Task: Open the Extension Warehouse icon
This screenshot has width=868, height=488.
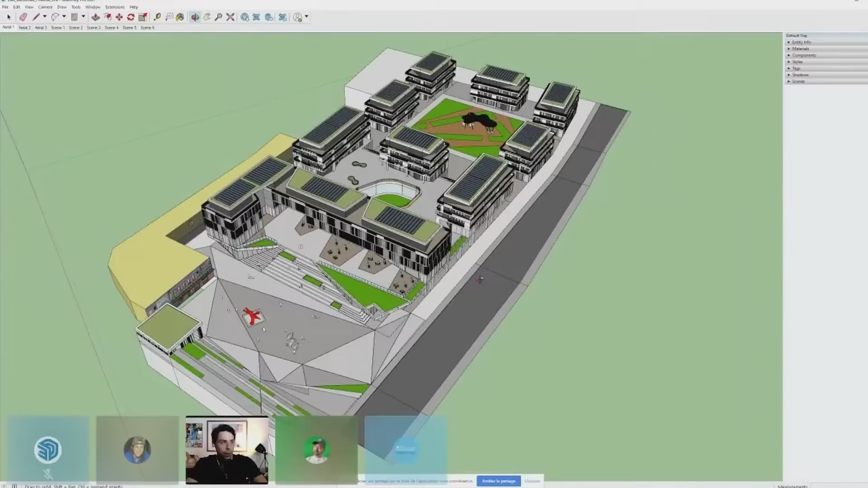Action: coord(257,17)
